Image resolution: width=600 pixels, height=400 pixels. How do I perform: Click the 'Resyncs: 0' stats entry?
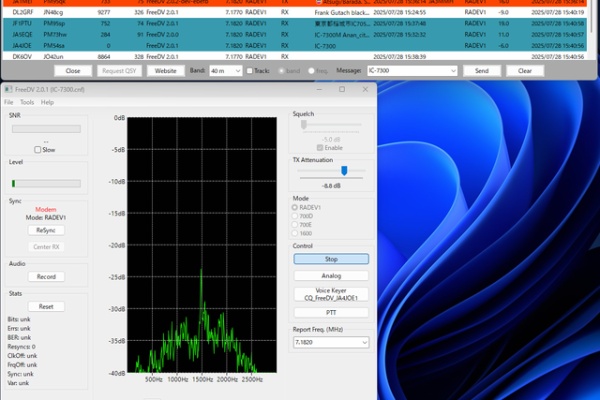point(21,346)
